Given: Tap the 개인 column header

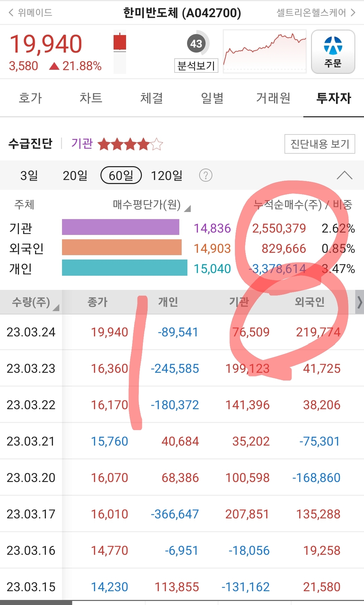Looking at the screenshot, I should (168, 302).
